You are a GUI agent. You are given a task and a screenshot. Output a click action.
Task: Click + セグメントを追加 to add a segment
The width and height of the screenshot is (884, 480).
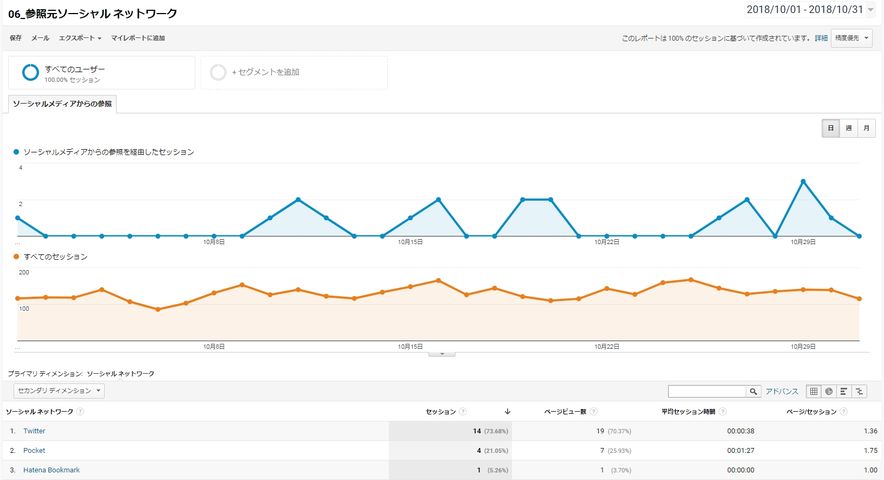coord(294,72)
